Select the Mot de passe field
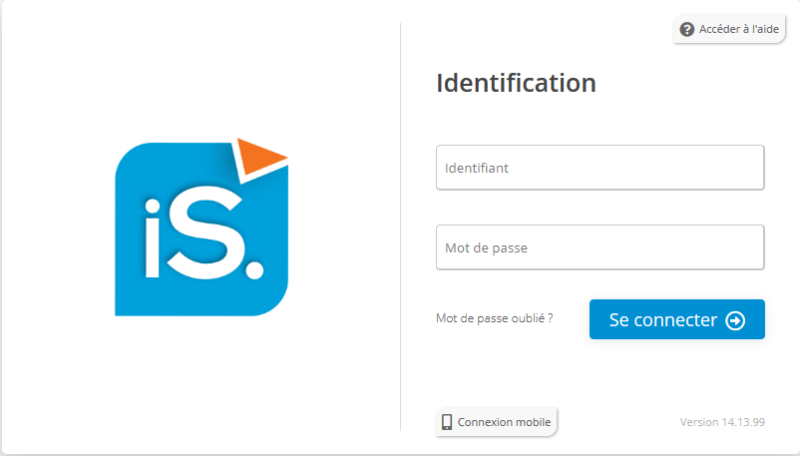This screenshot has width=800, height=456. (x=600, y=247)
